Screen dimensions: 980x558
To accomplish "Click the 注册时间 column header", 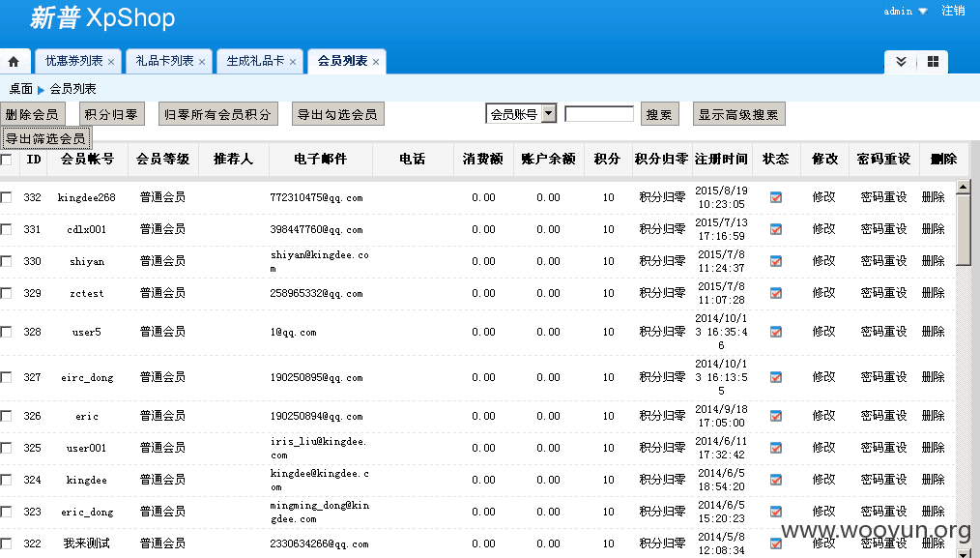I will 721,159.
